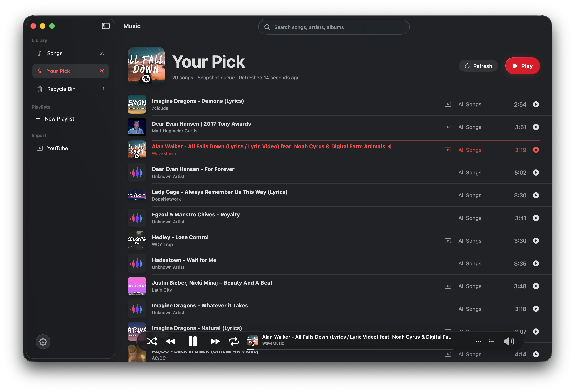This screenshot has width=575, height=392.
Task: Select the "Hedley - Lose Control" title
Action: click(x=180, y=237)
